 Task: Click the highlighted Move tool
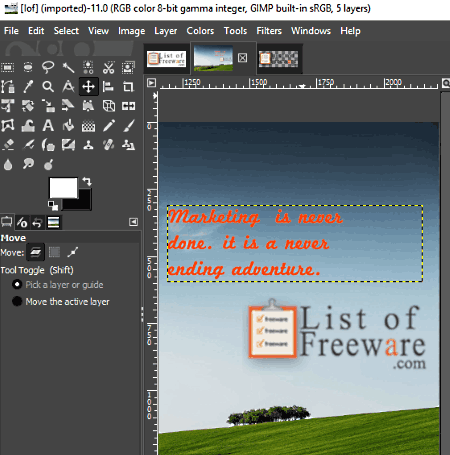pyautogui.click(x=88, y=87)
